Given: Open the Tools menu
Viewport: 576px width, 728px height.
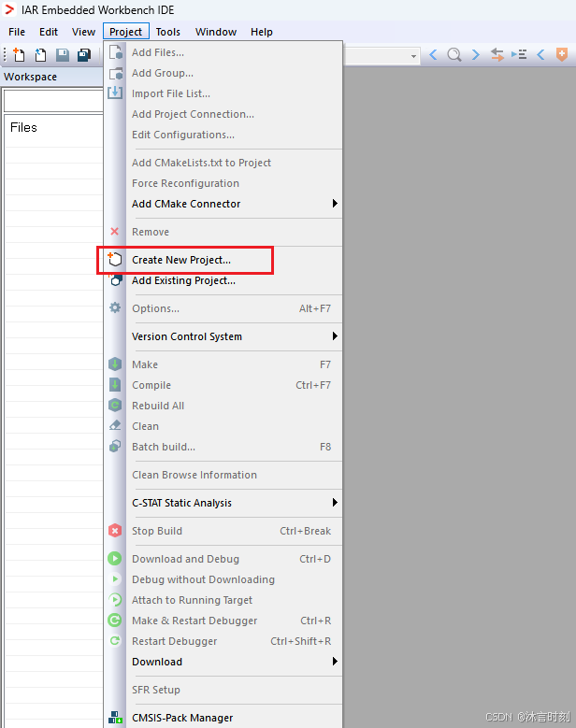Looking at the screenshot, I should click(x=167, y=32).
